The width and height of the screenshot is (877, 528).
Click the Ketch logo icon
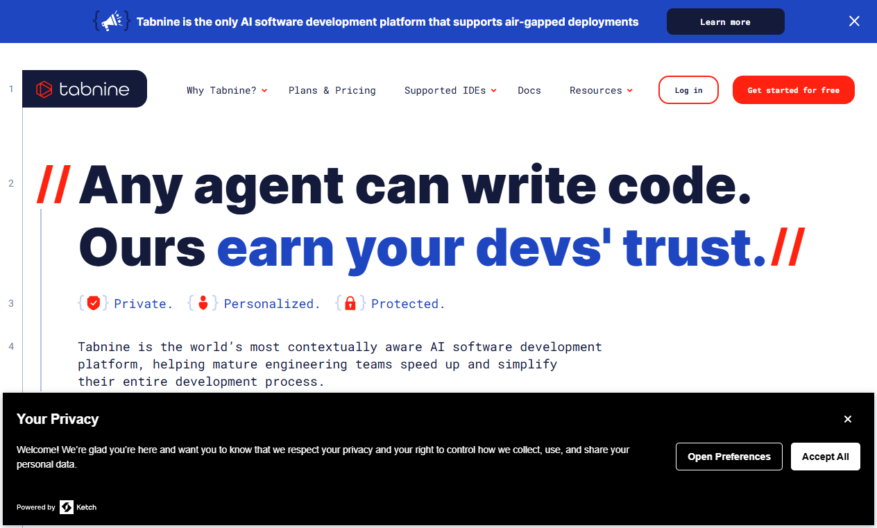click(67, 507)
